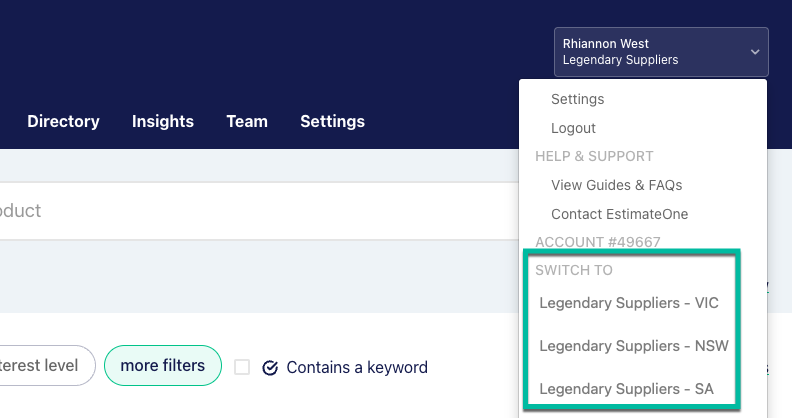Click Contact EstimateOne menu entry
This screenshot has height=418, width=792.
(619, 214)
